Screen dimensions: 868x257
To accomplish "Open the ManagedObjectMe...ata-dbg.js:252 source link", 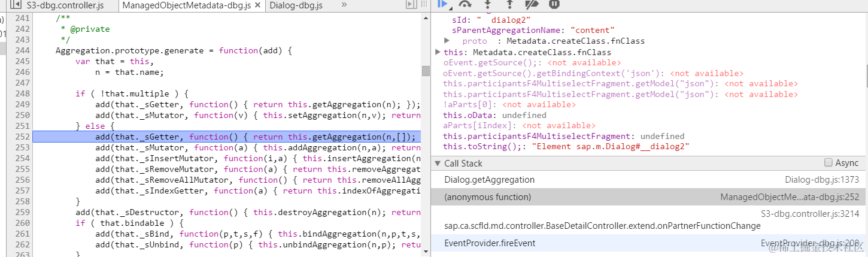I will [x=790, y=196].
